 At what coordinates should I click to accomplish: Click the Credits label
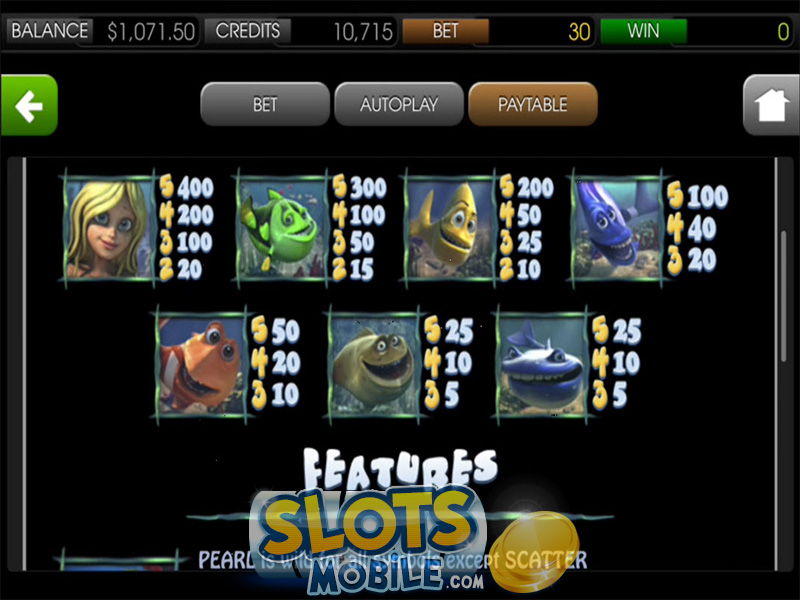click(248, 31)
